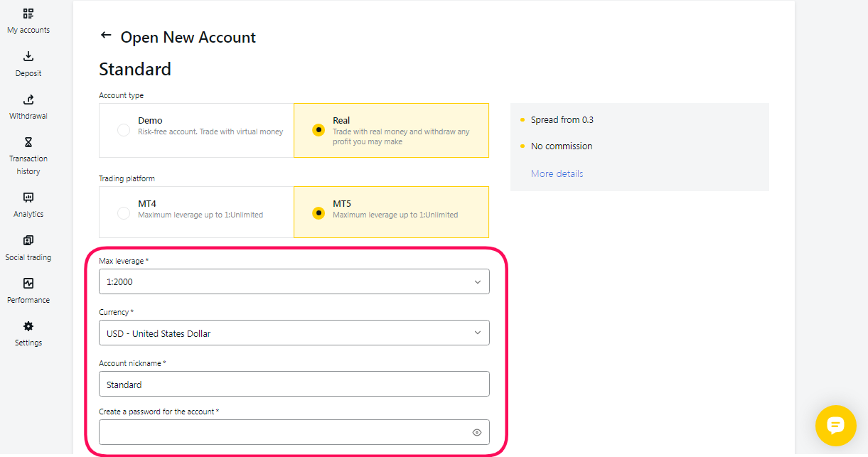Expand the Max leverage dropdown
This screenshot has height=457, width=868.
click(x=294, y=281)
